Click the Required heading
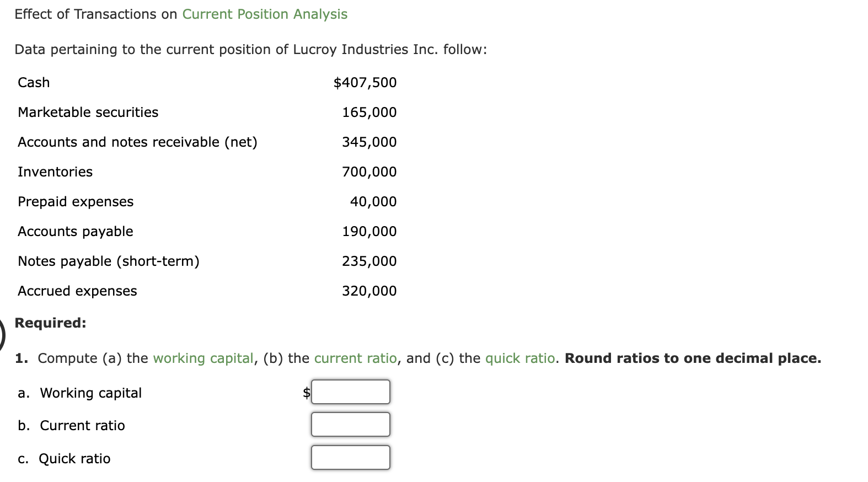 point(50,323)
